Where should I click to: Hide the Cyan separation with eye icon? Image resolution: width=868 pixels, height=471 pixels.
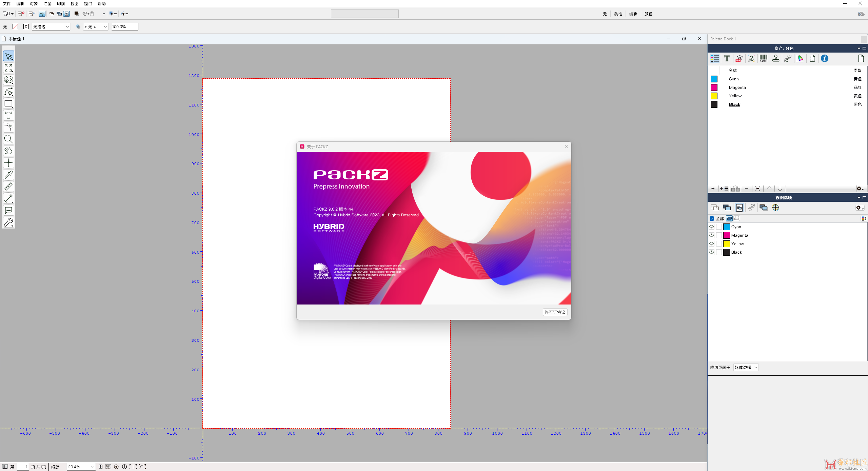click(x=711, y=227)
